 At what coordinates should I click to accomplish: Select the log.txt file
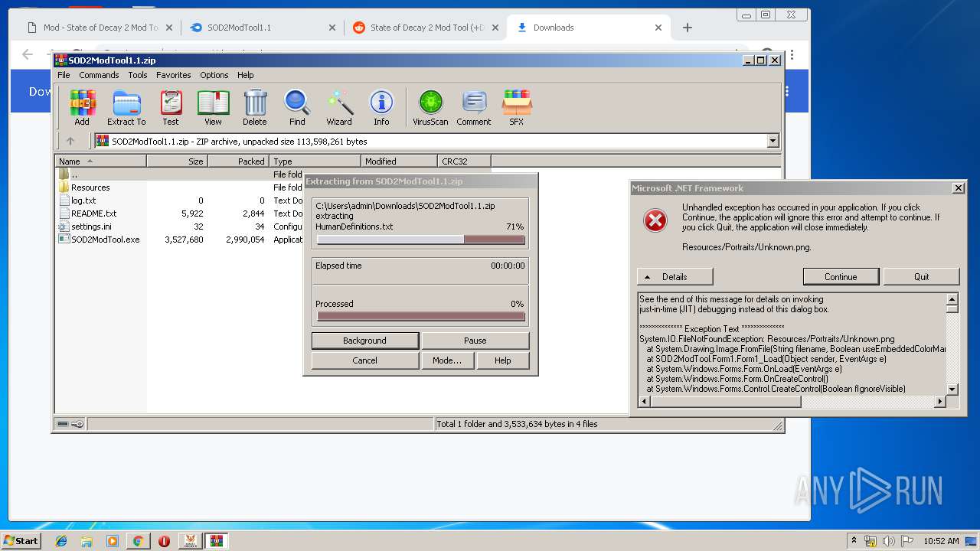[x=83, y=201]
